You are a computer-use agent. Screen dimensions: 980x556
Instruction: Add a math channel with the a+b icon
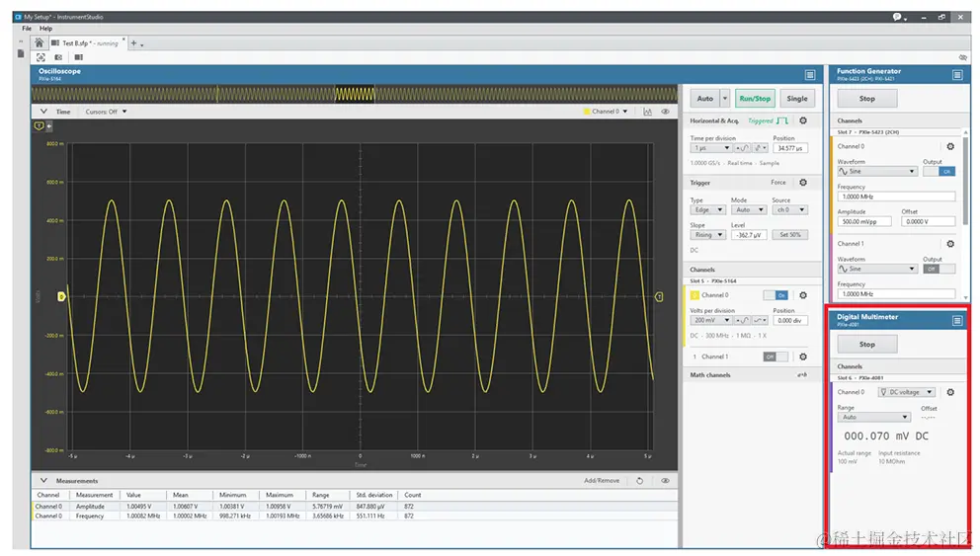click(x=802, y=375)
